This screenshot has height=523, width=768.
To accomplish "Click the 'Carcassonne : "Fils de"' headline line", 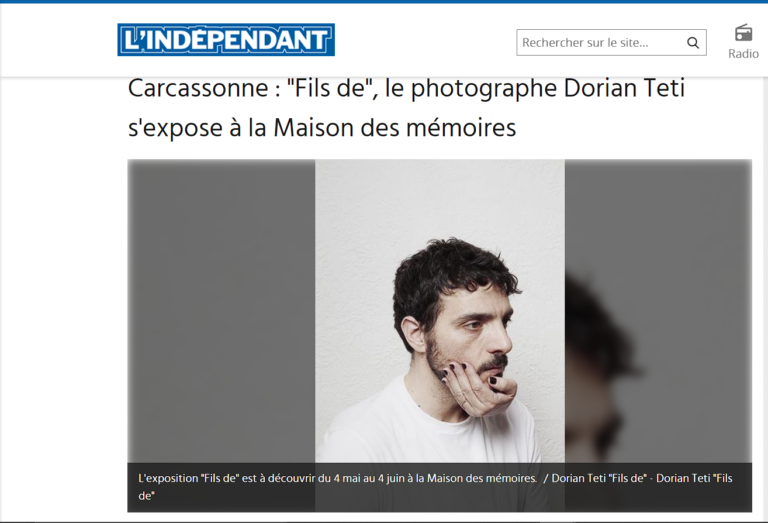I will [x=406, y=89].
